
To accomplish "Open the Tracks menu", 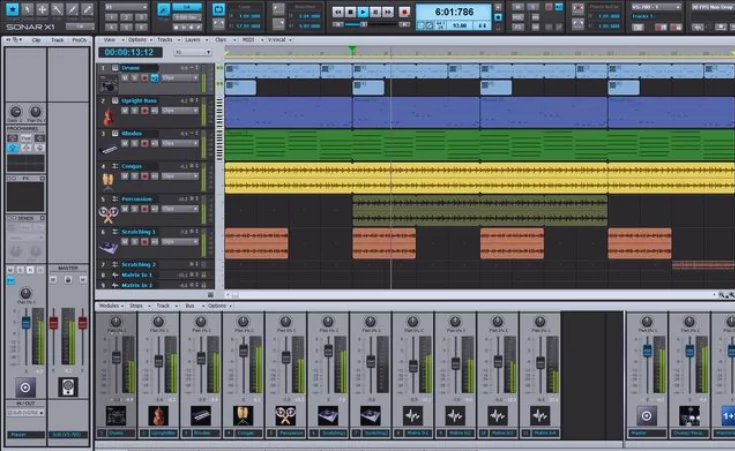I will pos(166,40).
